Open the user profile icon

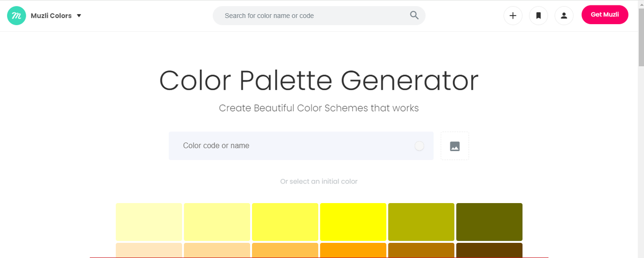[564, 16]
